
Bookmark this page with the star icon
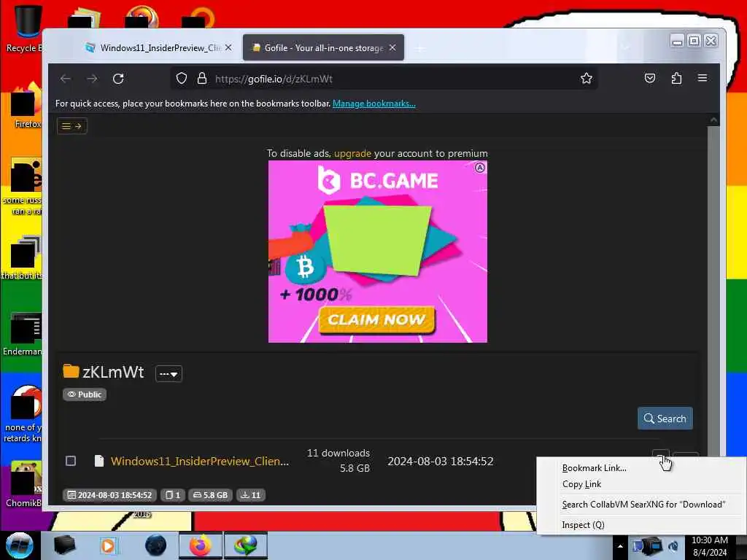pos(587,78)
